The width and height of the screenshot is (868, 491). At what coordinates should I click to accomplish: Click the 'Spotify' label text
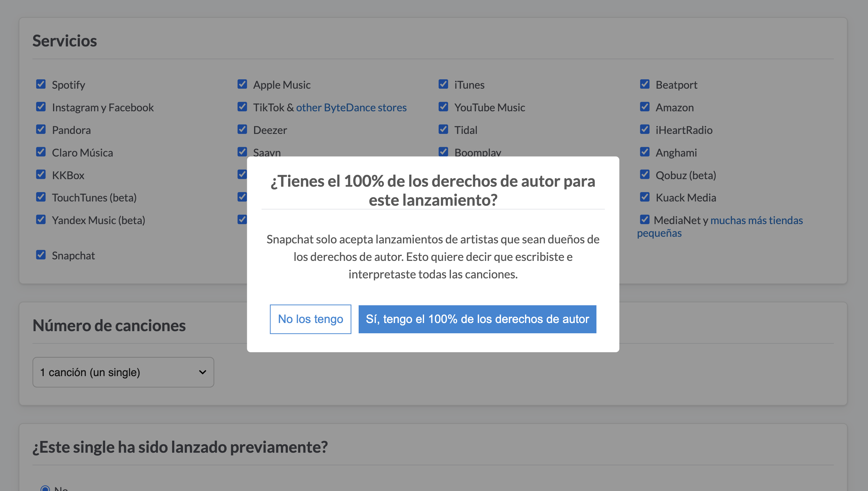[x=68, y=85]
